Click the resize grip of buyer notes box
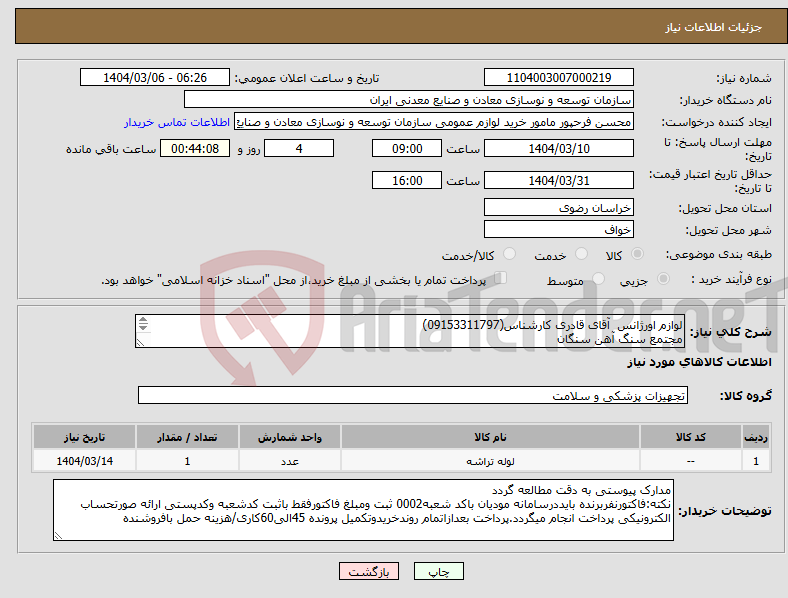The image size is (788, 598). [x=58, y=536]
